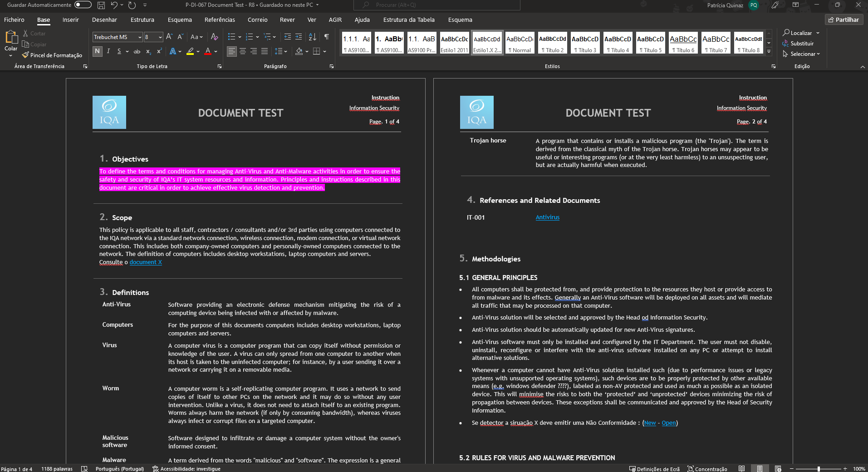Viewport: 868px width, 472px height.
Task: Align paragraph to the right
Action: [254, 51]
